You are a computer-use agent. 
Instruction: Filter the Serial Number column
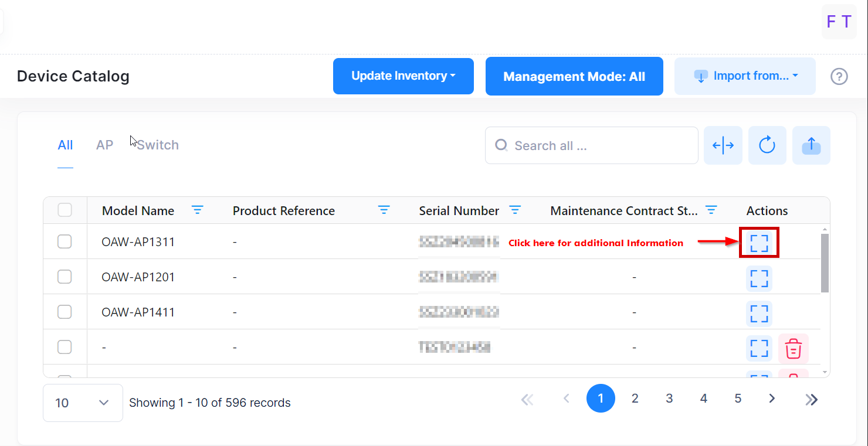[515, 210]
